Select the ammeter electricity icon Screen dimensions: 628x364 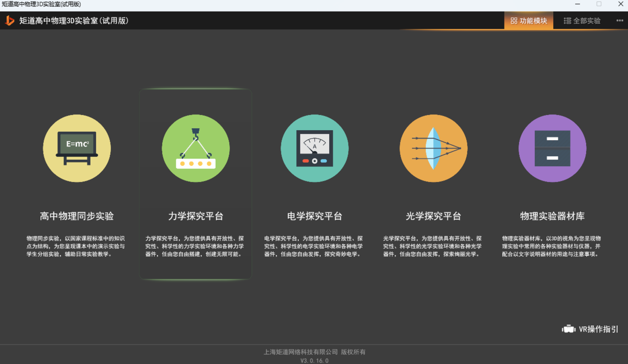(315, 148)
